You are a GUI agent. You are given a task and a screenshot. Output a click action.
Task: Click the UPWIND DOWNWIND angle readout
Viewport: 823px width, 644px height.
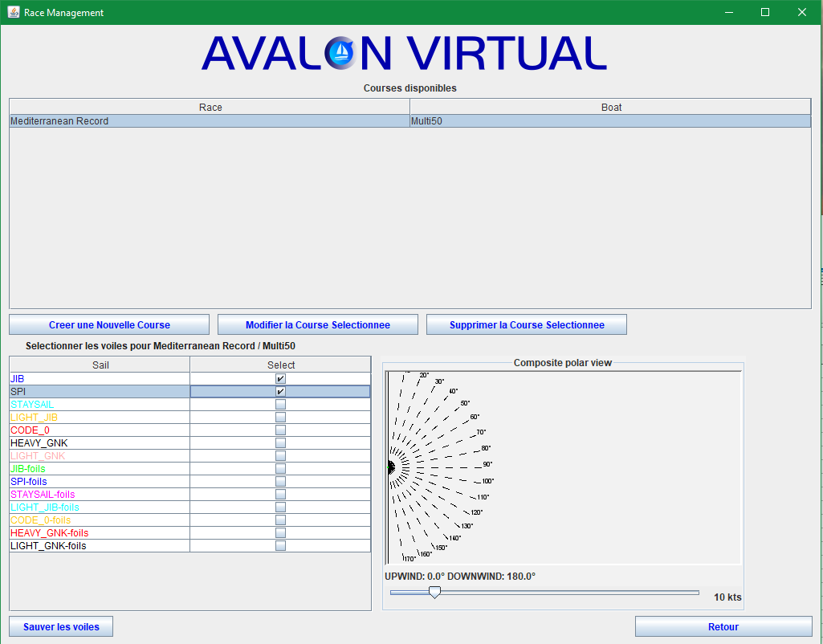460,577
